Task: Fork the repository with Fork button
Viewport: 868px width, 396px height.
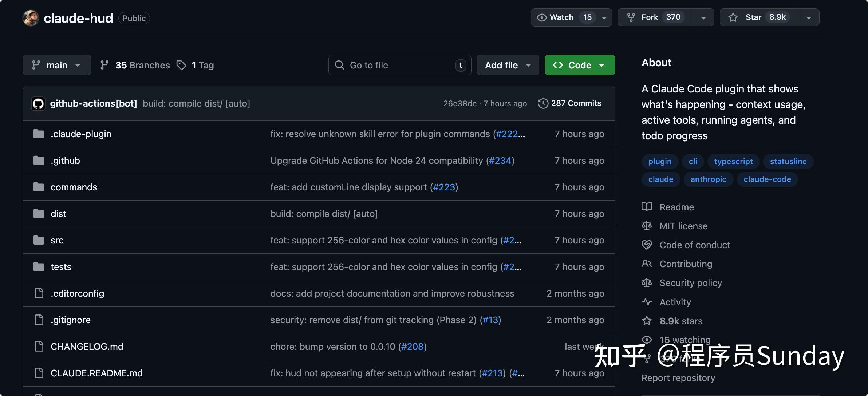Action: (655, 17)
